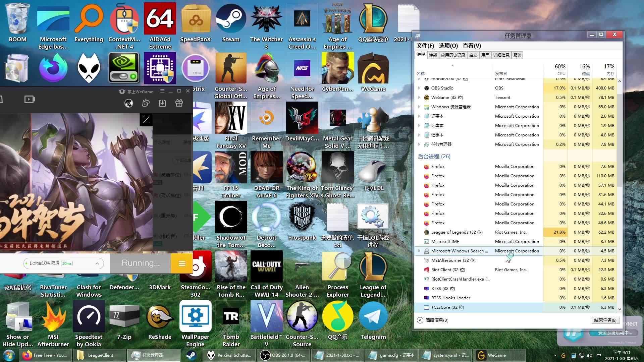Open QQ音乐 desktop icon
This screenshot has height=362, width=644.
[337, 321]
